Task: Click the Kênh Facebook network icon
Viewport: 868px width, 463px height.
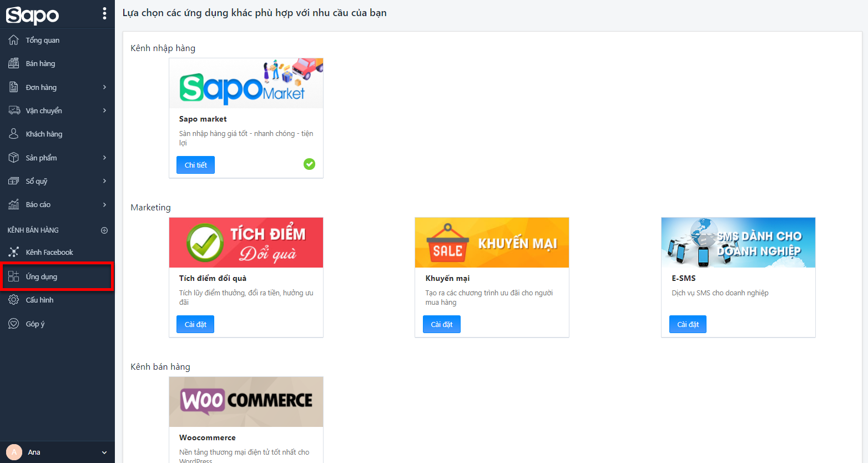Action: 14,252
